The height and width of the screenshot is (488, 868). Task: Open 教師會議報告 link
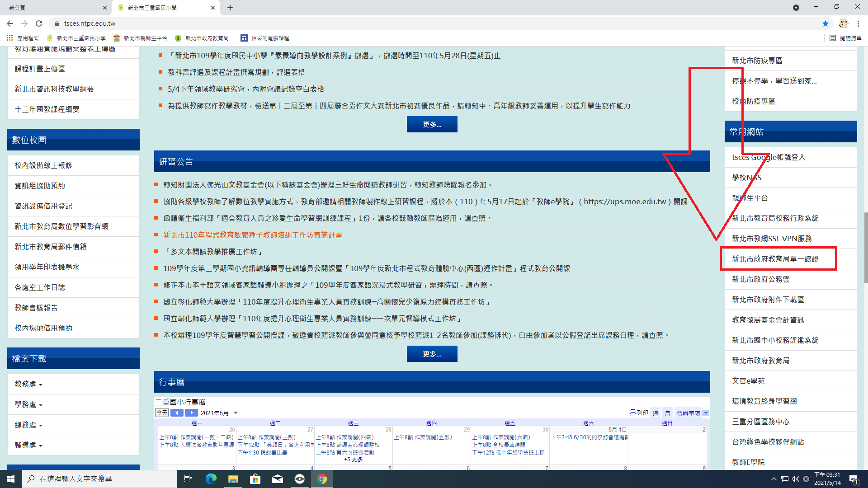pyautogui.click(x=36, y=308)
